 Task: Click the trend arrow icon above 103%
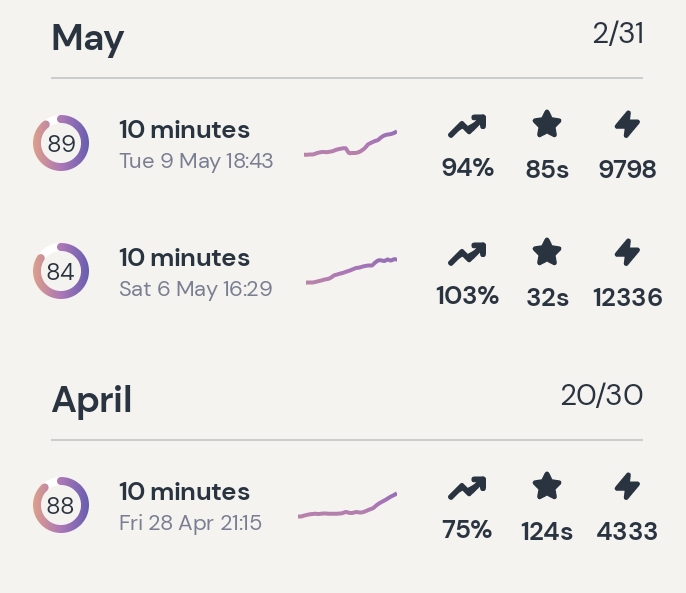pos(467,254)
